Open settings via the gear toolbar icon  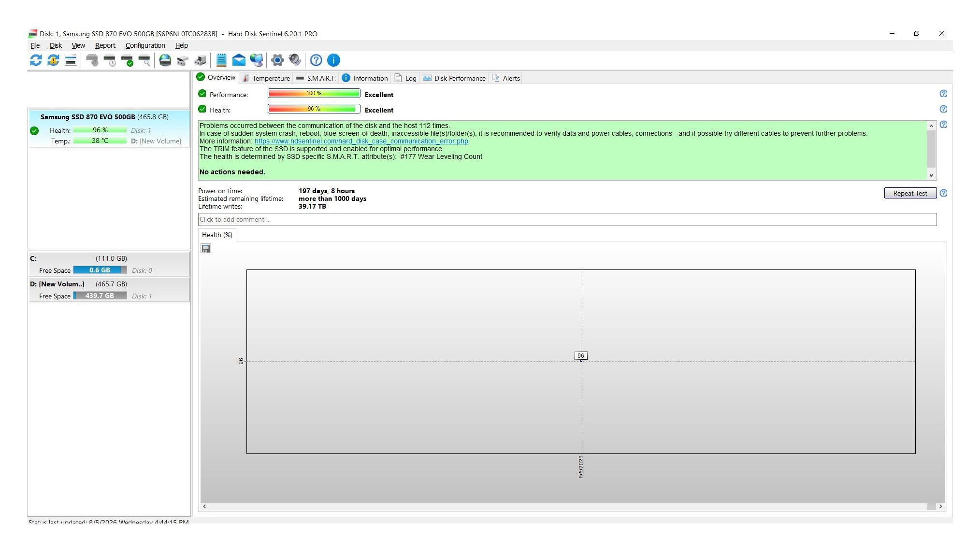point(277,60)
